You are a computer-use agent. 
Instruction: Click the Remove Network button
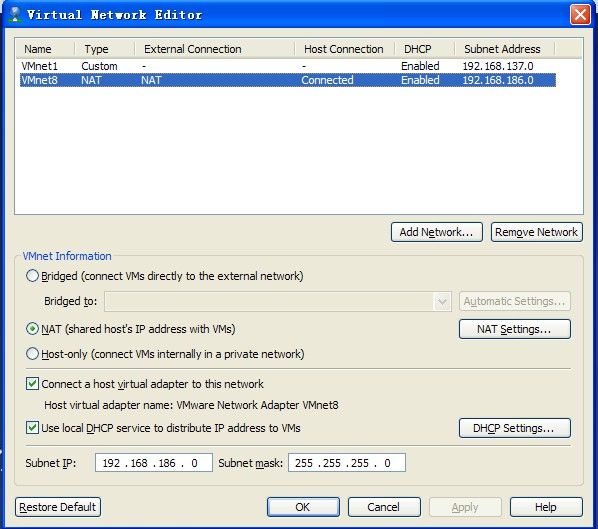pyautogui.click(x=537, y=232)
